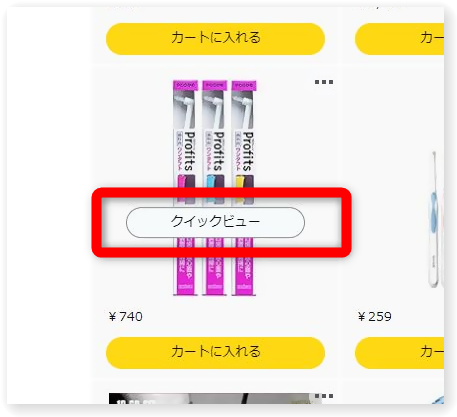
Task: Add the ¥259 toothbrush to cart
Action: 399,353
